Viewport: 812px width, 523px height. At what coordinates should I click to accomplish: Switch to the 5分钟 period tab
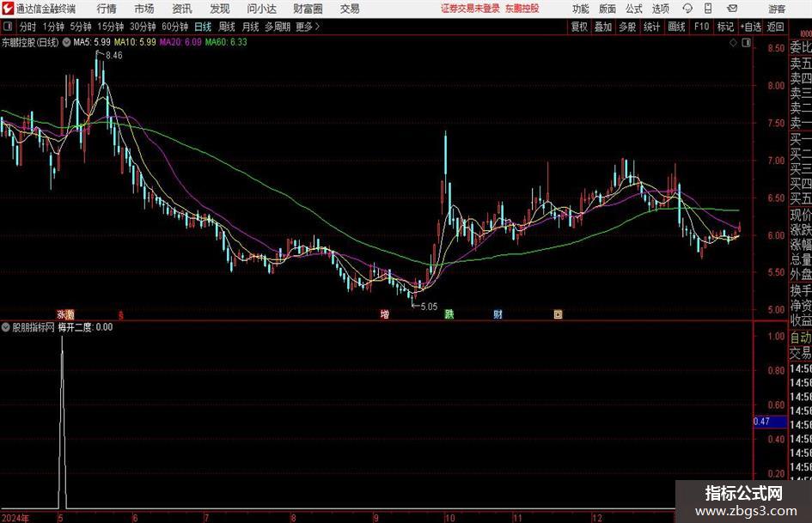click(x=81, y=27)
